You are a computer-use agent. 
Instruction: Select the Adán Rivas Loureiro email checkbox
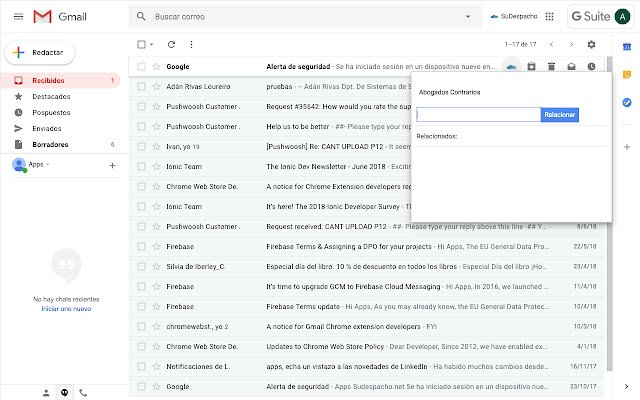tap(141, 86)
